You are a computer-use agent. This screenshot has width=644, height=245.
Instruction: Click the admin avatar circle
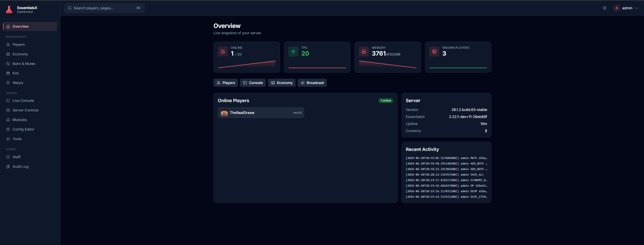pyautogui.click(x=617, y=8)
